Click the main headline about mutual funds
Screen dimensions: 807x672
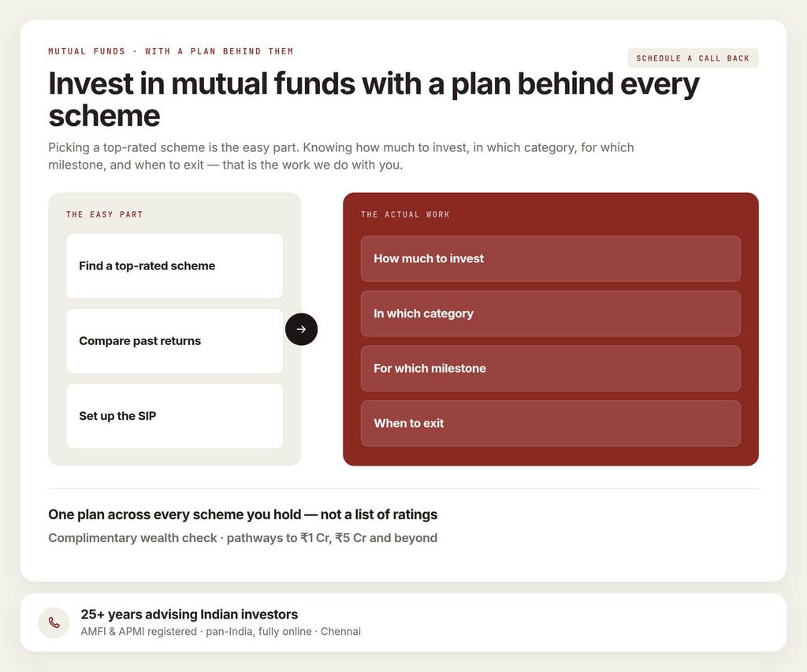coord(374,99)
